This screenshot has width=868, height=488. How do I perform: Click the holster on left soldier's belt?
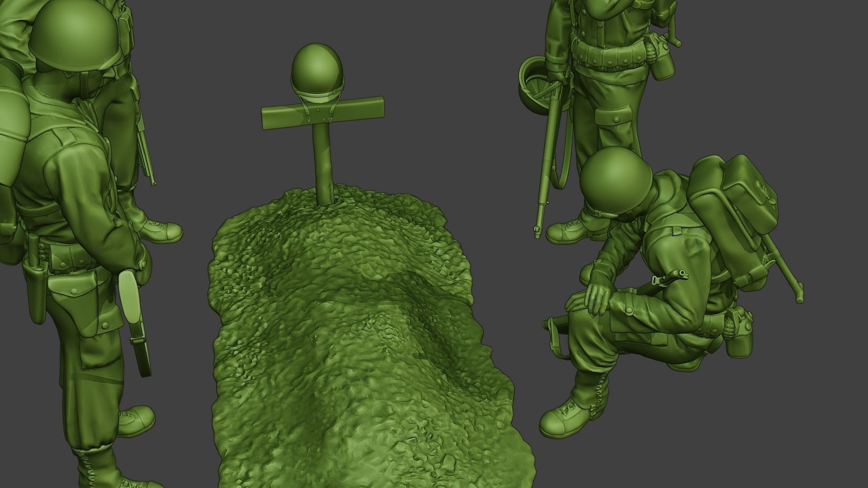click(36, 289)
